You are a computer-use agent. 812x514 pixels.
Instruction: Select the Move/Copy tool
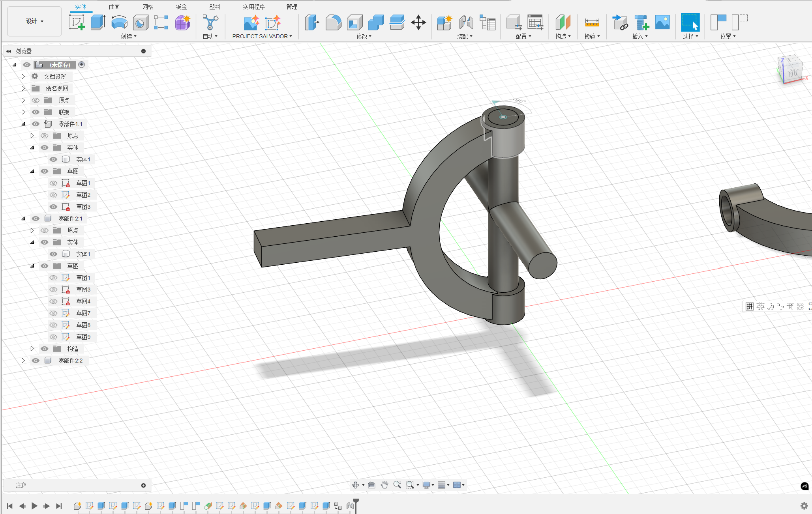pyautogui.click(x=418, y=22)
